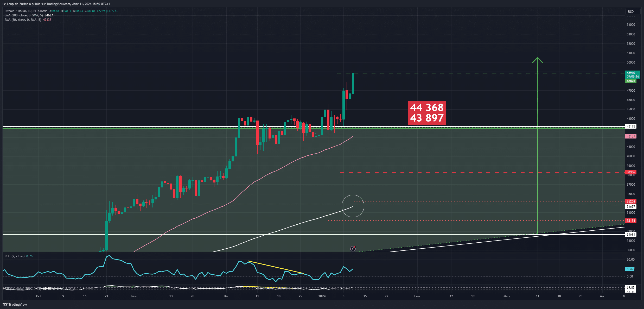The image size is (644, 309).
Task: Click the Avr date on time axis
Action: coord(602,296)
